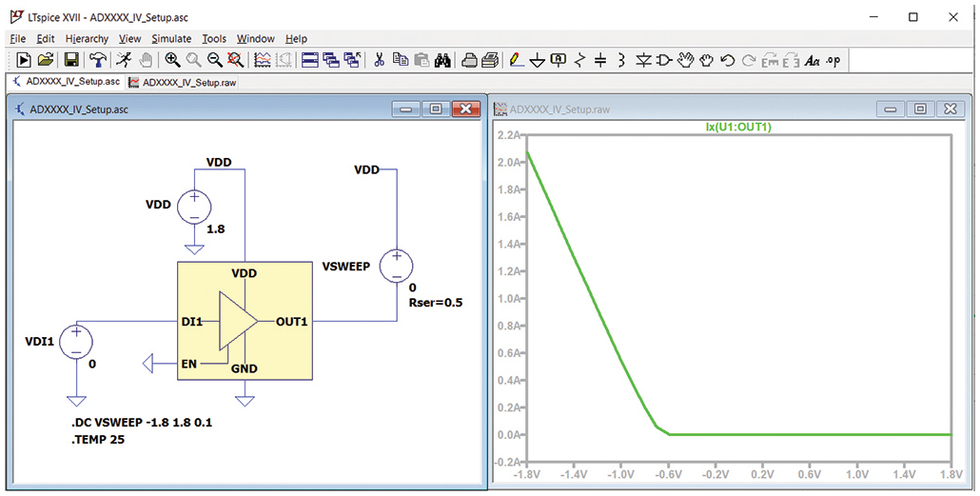Open a file with the folder icon

pyautogui.click(x=45, y=60)
